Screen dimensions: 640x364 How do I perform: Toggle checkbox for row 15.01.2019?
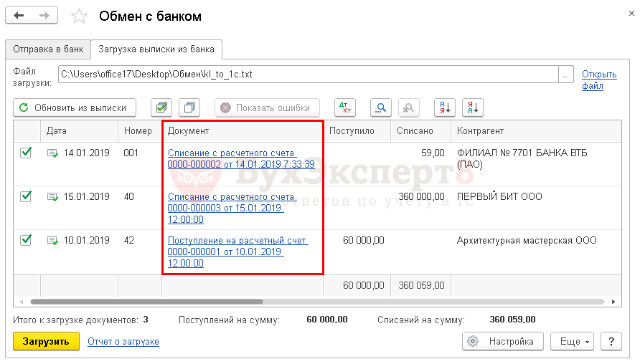pyautogui.click(x=26, y=196)
